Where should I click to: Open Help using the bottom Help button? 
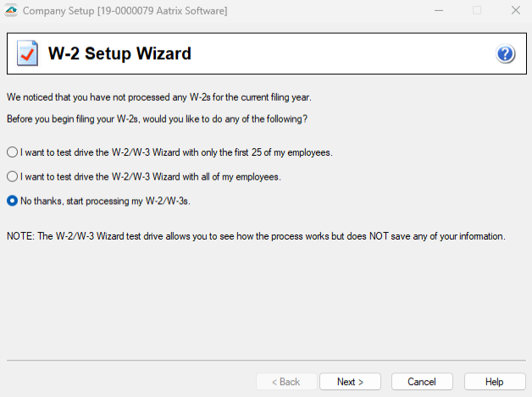coord(495,382)
